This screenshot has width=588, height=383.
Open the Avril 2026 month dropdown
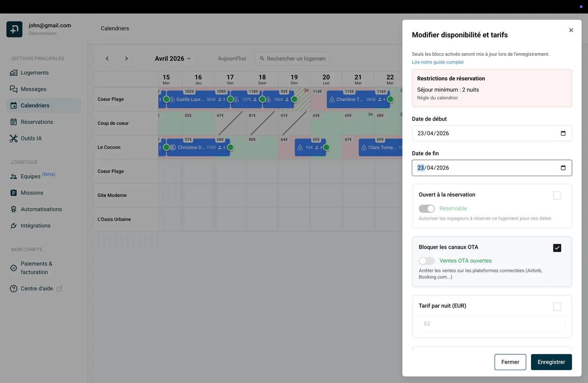click(x=173, y=58)
